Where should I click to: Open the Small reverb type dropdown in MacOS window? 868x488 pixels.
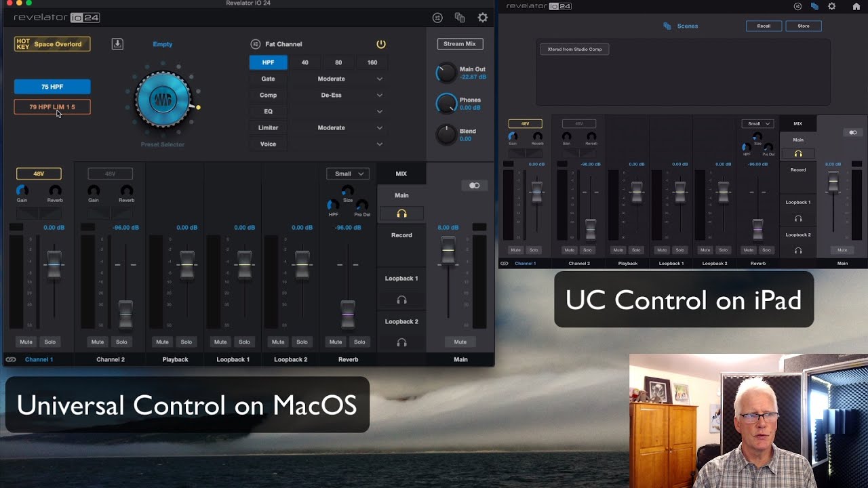tap(348, 174)
